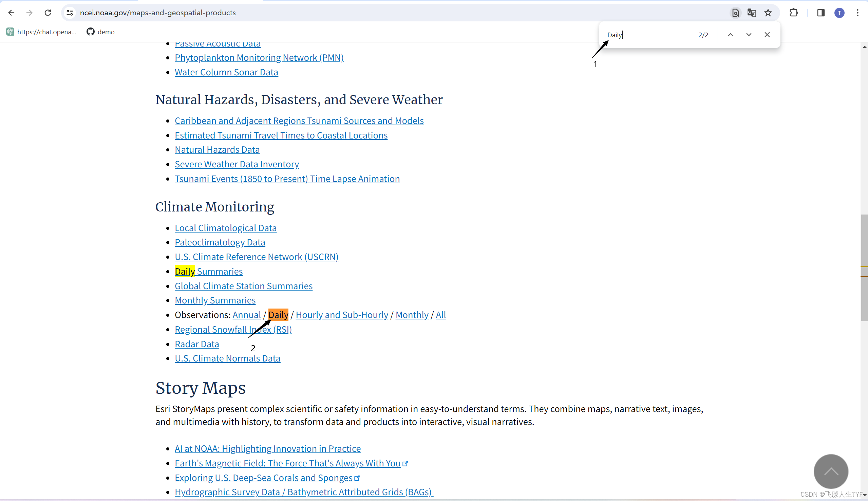Open Regional Snowfall Index (RSI) link

[x=233, y=330]
